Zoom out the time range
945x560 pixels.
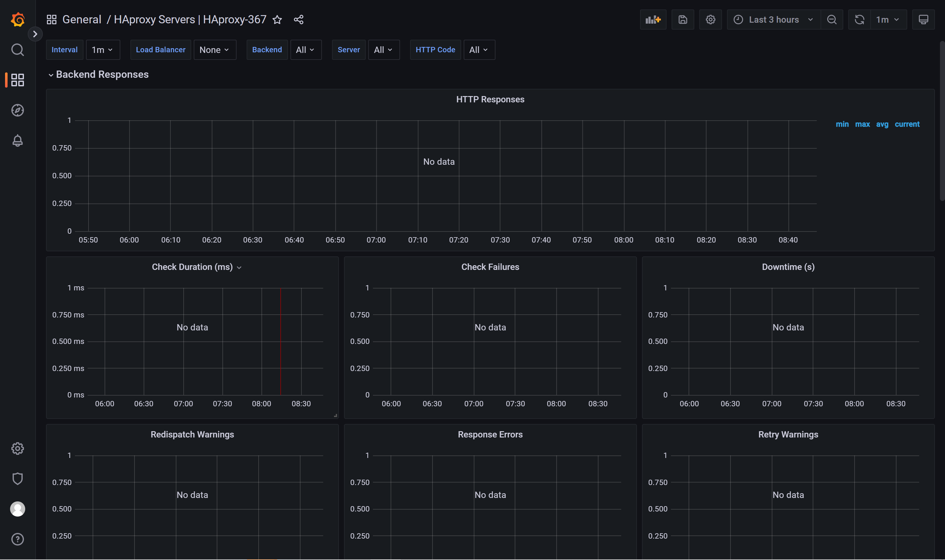pyautogui.click(x=832, y=20)
